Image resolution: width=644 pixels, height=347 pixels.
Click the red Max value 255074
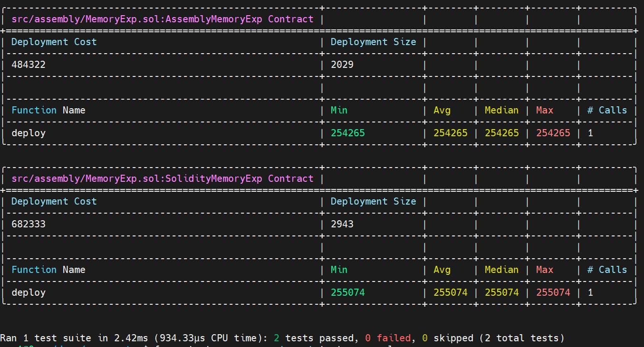[x=553, y=292]
